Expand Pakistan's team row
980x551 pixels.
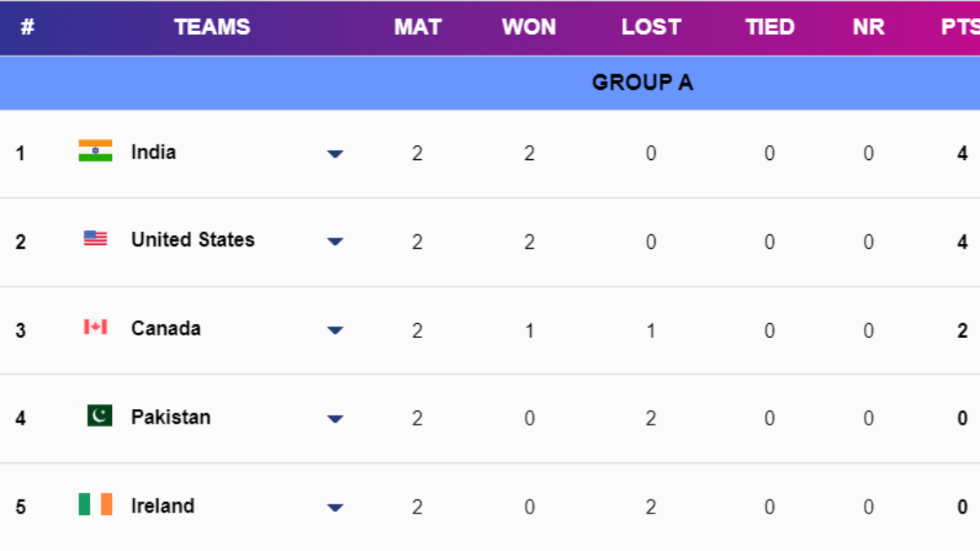[x=335, y=419]
